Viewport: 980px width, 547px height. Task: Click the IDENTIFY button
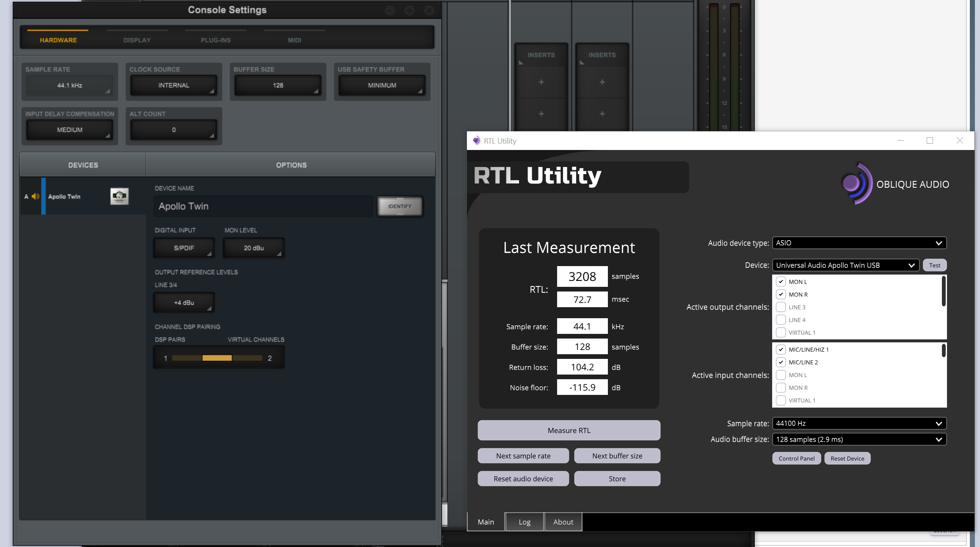pos(400,206)
